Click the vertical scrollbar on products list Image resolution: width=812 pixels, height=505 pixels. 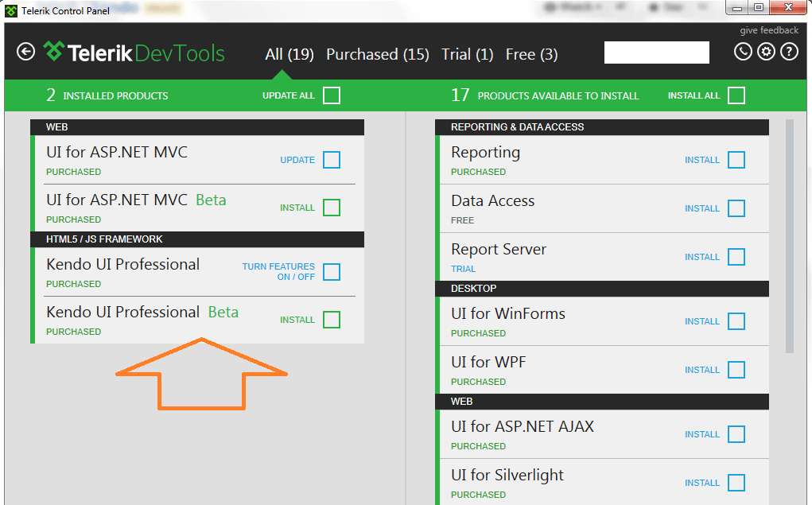[x=790, y=236]
